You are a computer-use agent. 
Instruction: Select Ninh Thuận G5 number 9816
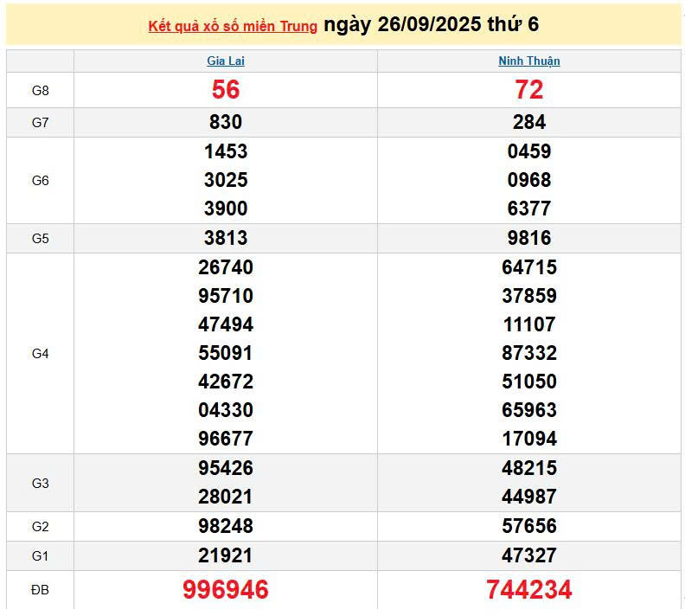(x=529, y=238)
